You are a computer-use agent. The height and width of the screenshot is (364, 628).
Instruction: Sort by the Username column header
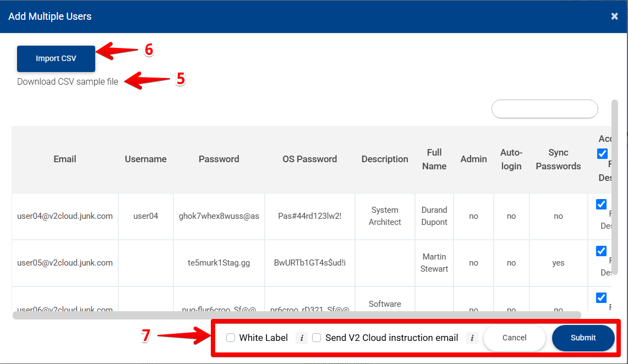click(x=146, y=159)
